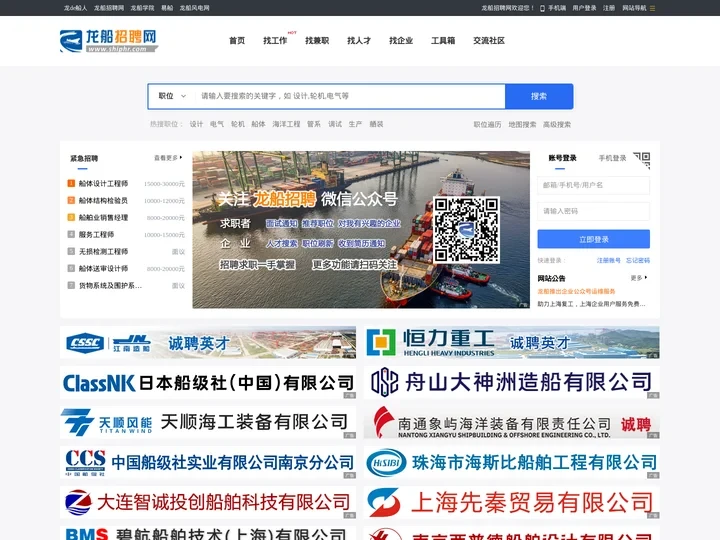Open 大连智诚投创船舶科技 banner
The image size is (720, 540).
(208, 502)
